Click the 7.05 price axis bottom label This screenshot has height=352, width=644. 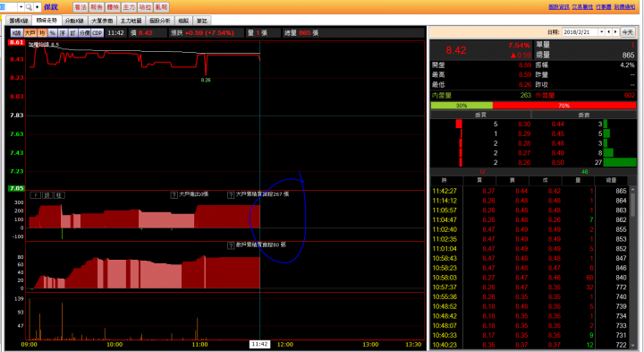pos(17,188)
